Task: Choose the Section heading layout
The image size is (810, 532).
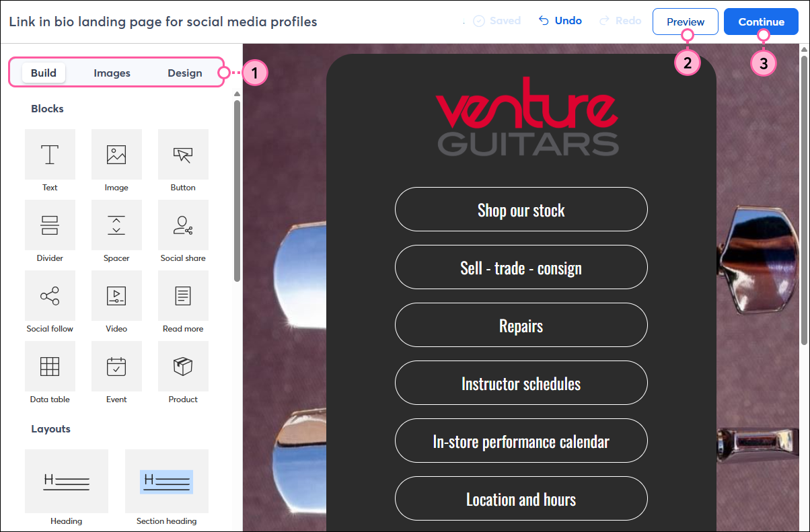Action: click(x=166, y=481)
